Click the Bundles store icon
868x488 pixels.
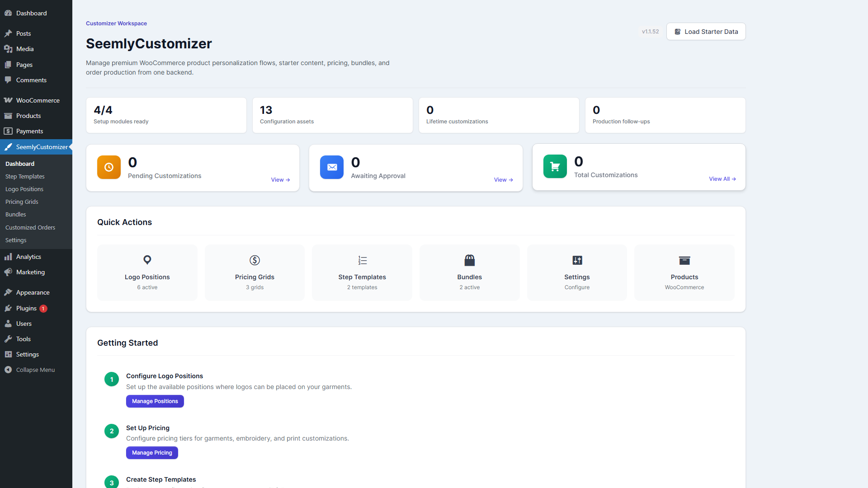[x=470, y=260]
